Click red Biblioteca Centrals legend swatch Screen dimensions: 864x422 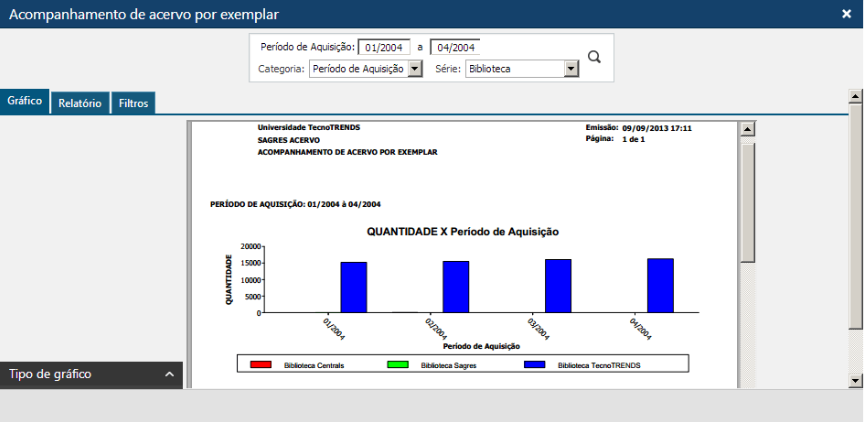260,366
